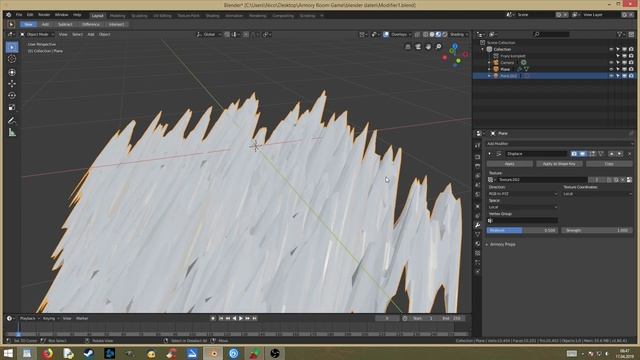Adjust the Midlevel slider
The height and width of the screenshot is (360, 640).
522,231
